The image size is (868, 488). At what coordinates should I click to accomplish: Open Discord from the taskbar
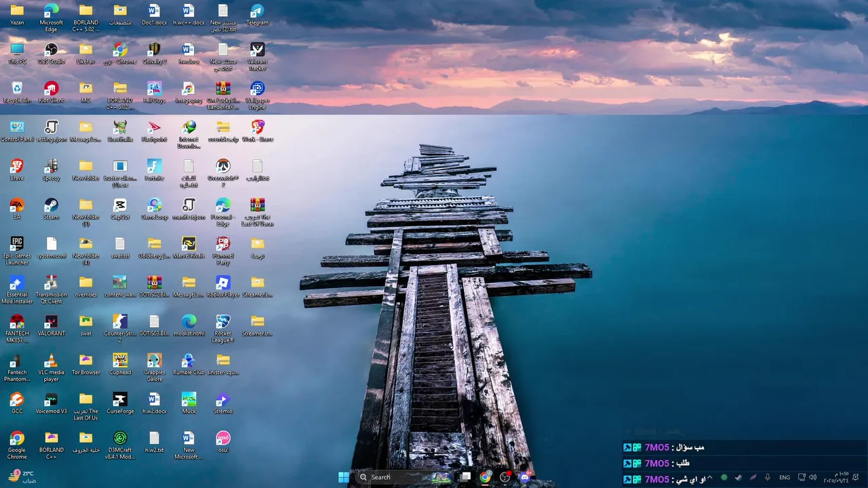tap(524, 477)
